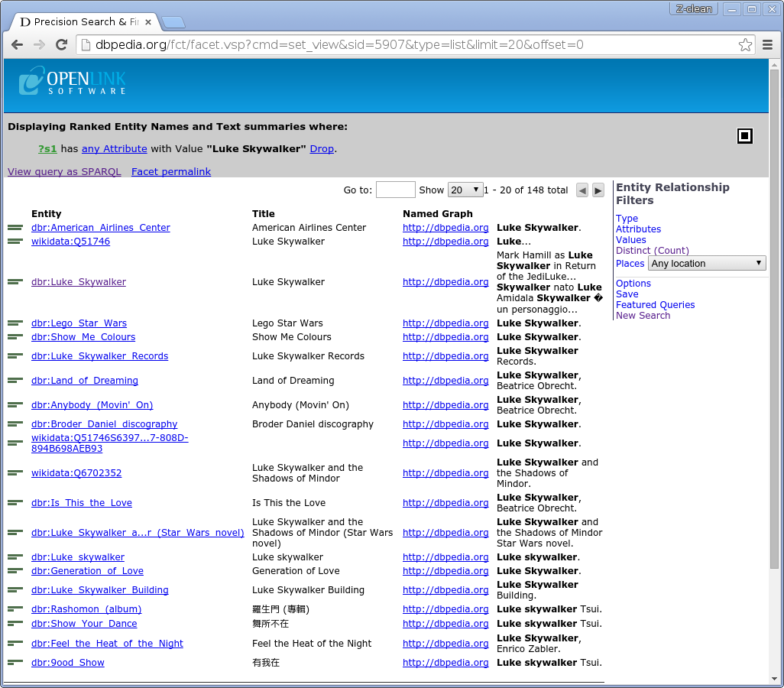Go to previous results page arrow
The height and width of the screenshot is (688, 784).
582,190
